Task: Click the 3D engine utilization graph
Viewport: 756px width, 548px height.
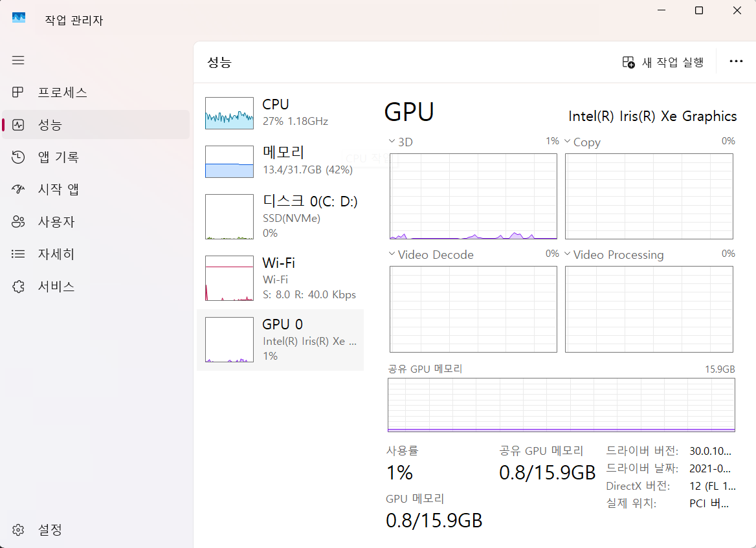Action: tap(473, 196)
